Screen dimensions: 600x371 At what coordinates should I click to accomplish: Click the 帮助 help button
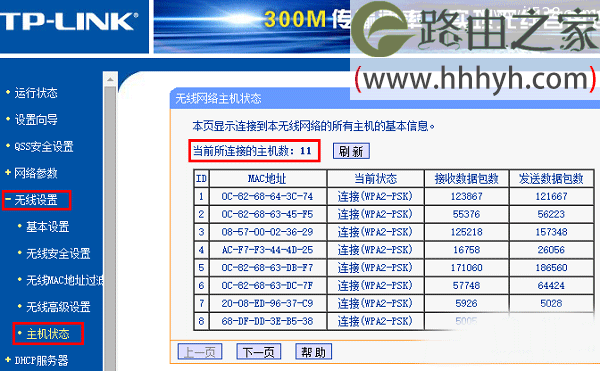313,351
